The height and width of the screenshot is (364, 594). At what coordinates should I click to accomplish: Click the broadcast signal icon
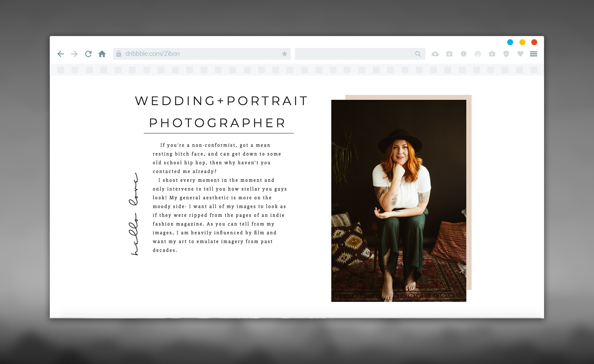click(x=478, y=54)
